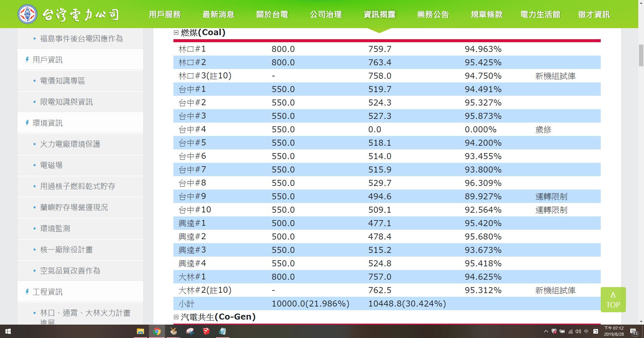Image resolution: width=644 pixels, height=338 pixels.
Task: Click the battery power tray icon
Action: click(x=562, y=331)
